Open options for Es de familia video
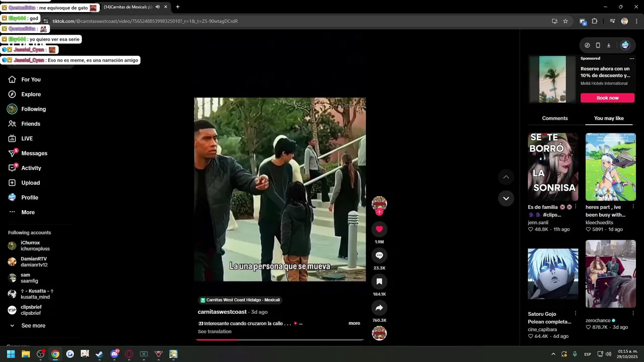The image size is (644, 362). [x=576, y=207]
